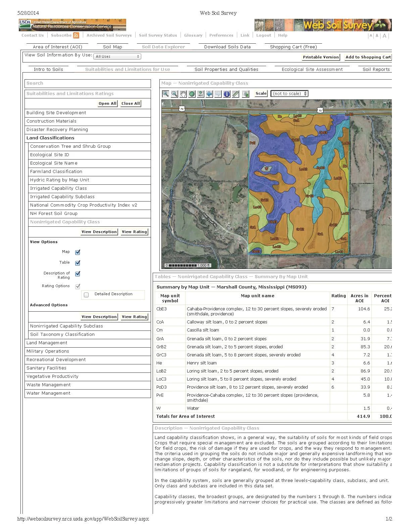Open Area of Interest (AOI) tab
The width and height of the screenshot is (410, 532).
click(57, 47)
